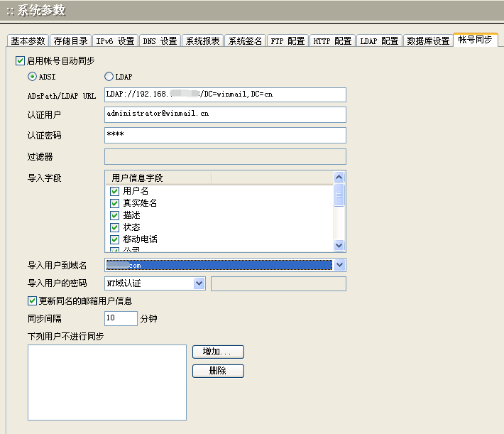504x434 pixels.
Task: Click the 同步间隔 minutes field
Action: (x=121, y=318)
